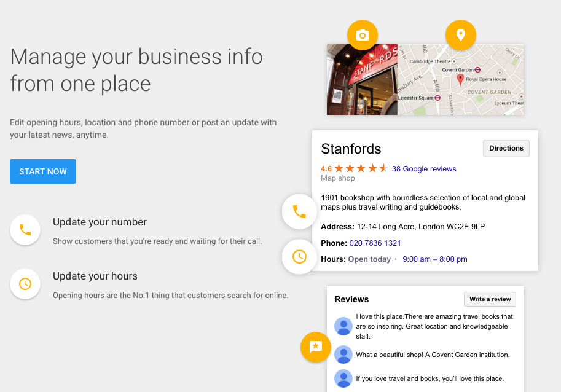The height and width of the screenshot is (392, 561).
Task: Click the 020 7836 1321 phone link
Action: click(375, 243)
